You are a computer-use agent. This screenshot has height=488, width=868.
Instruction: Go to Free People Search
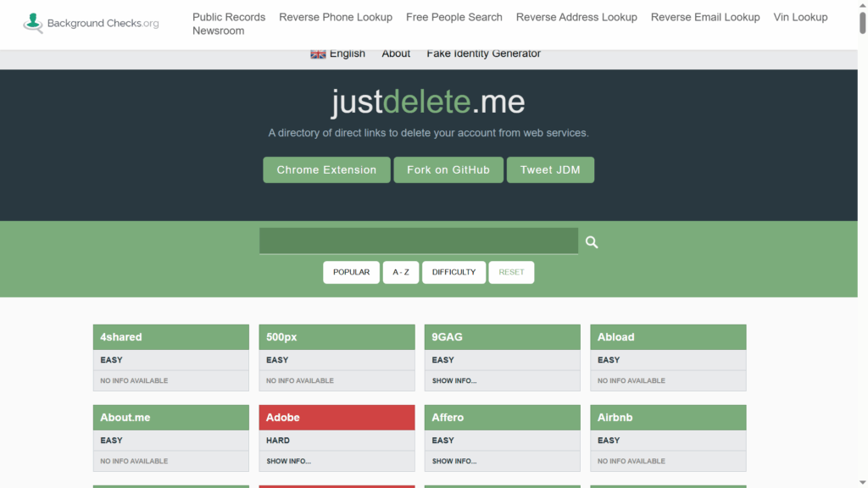tap(454, 17)
